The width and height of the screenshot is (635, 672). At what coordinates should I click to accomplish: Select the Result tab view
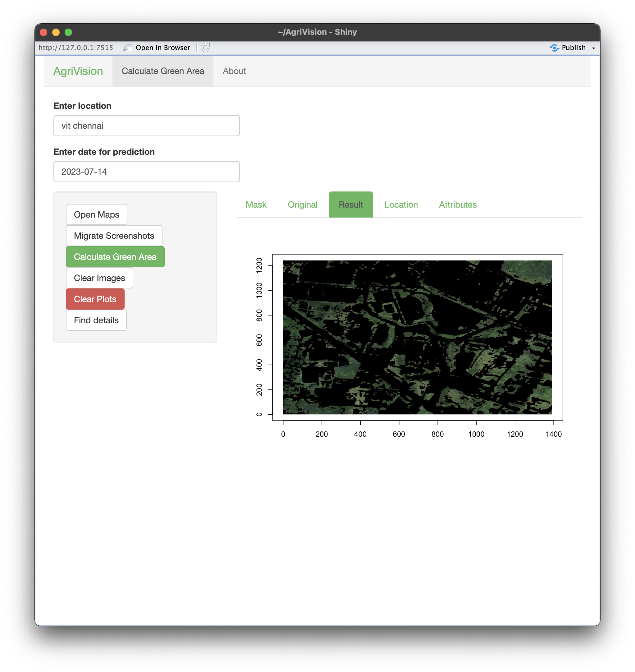tap(351, 204)
